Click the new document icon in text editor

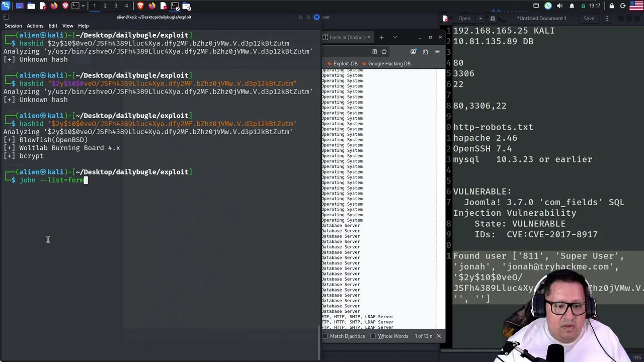coord(493,18)
